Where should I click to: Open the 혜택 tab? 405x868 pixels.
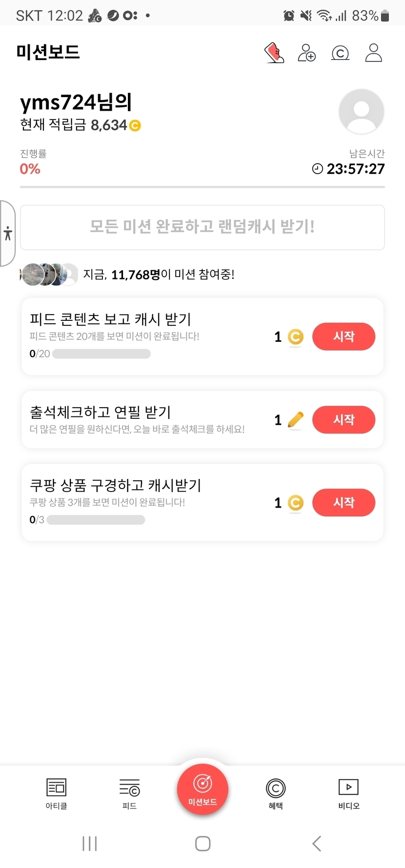point(276,793)
